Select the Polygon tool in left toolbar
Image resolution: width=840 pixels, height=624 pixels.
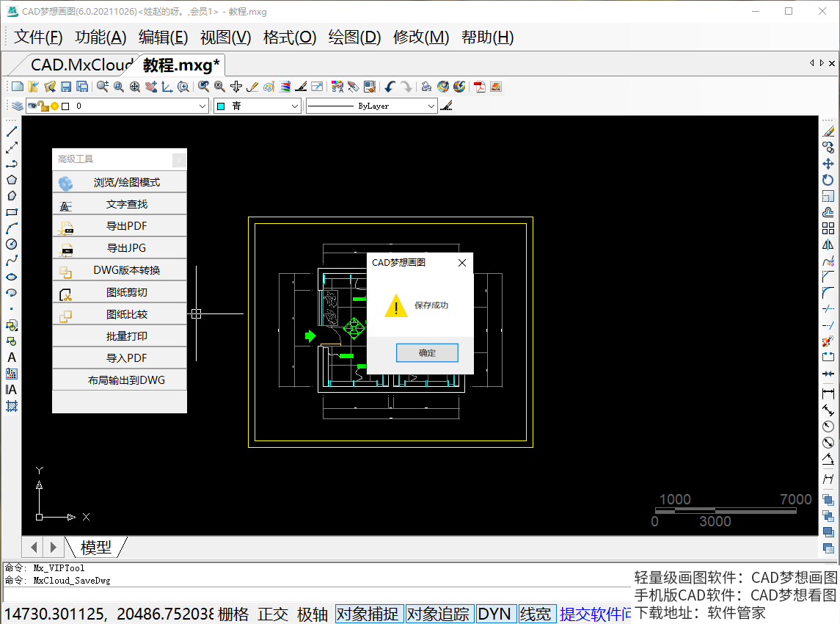click(12, 180)
